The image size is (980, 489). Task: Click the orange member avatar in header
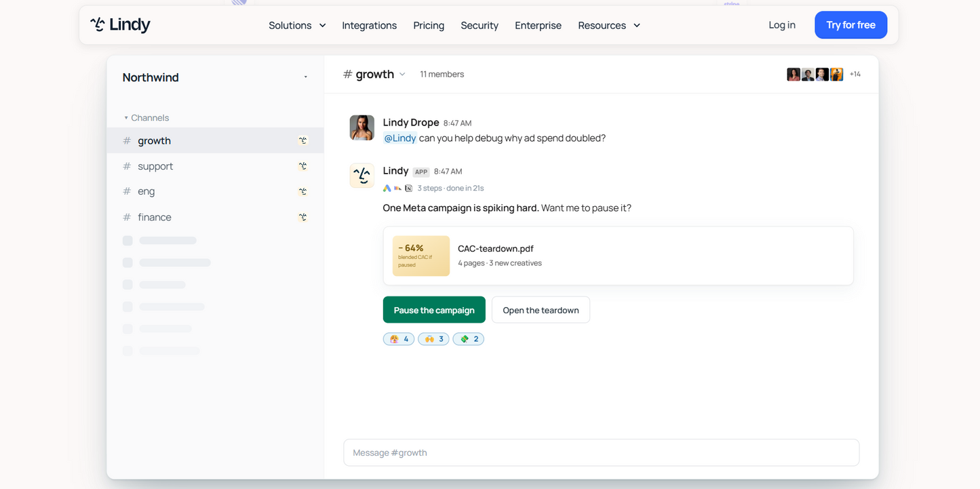pos(837,75)
